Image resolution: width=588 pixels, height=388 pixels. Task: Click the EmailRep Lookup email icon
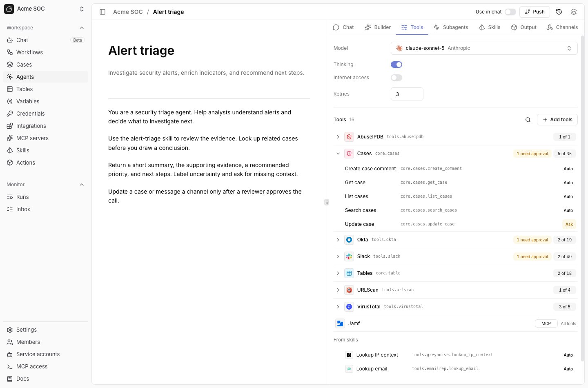349,369
